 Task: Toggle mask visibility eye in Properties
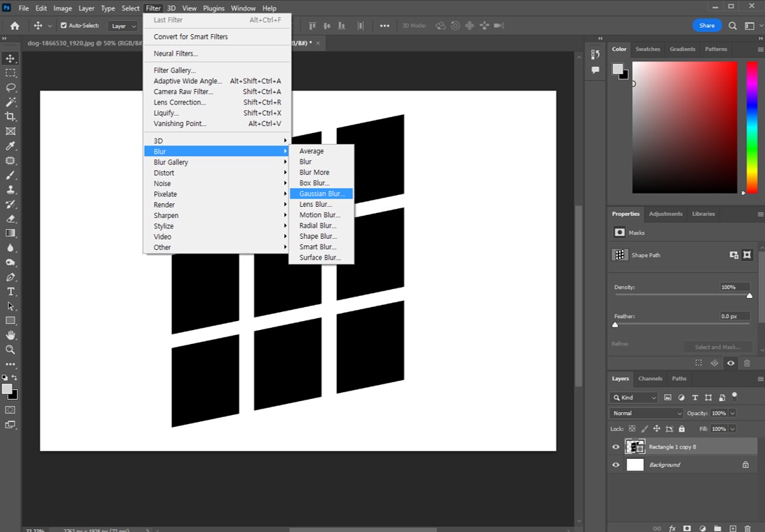[730, 363]
